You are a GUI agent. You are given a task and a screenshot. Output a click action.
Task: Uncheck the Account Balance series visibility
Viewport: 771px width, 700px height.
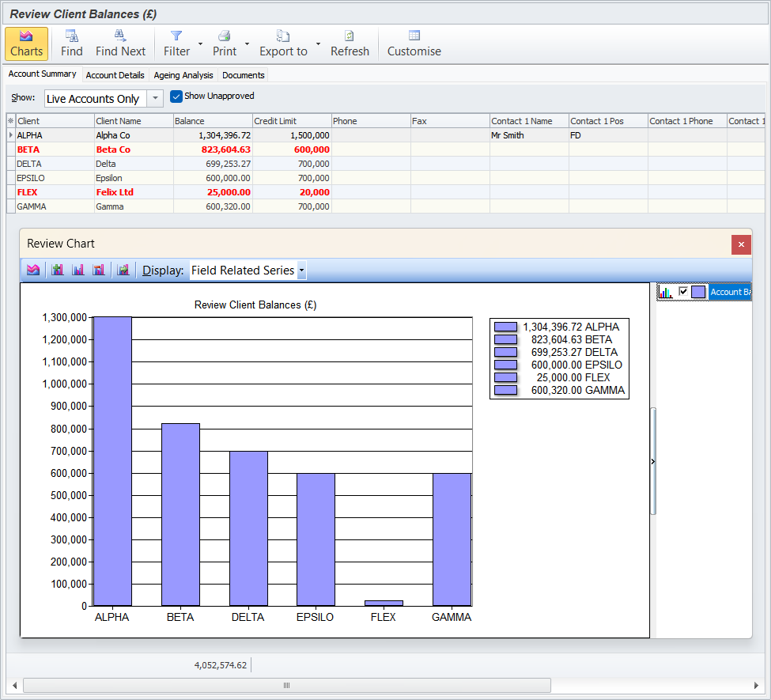click(x=685, y=291)
